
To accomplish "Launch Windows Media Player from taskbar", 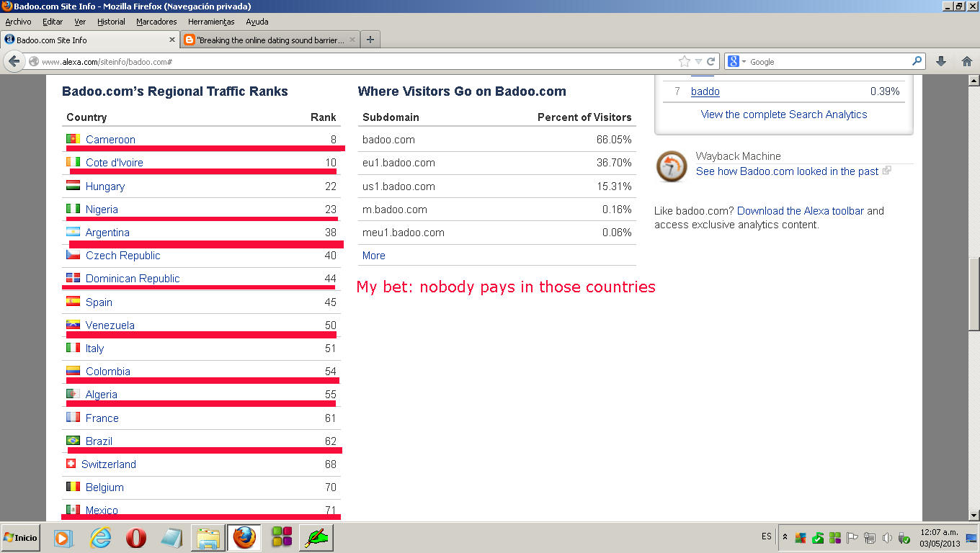I will pos(63,538).
